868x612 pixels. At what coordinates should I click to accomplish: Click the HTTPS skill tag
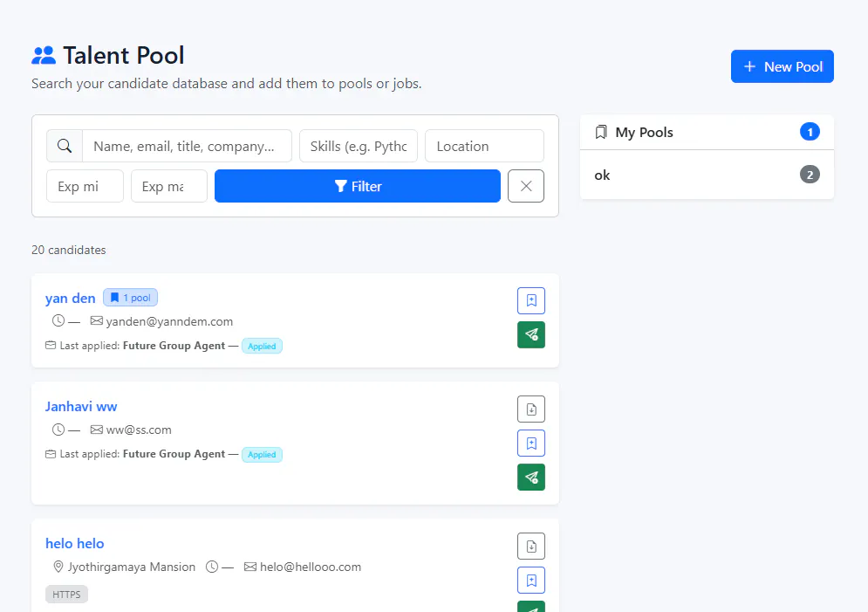[x=66, y=595]
